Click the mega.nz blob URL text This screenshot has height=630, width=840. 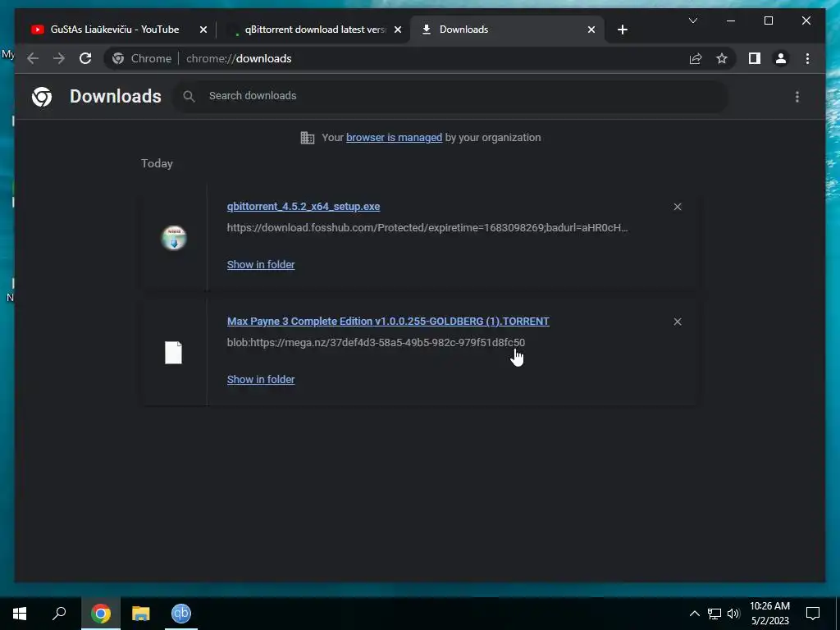pyautogui.click(x=376, y=342)
